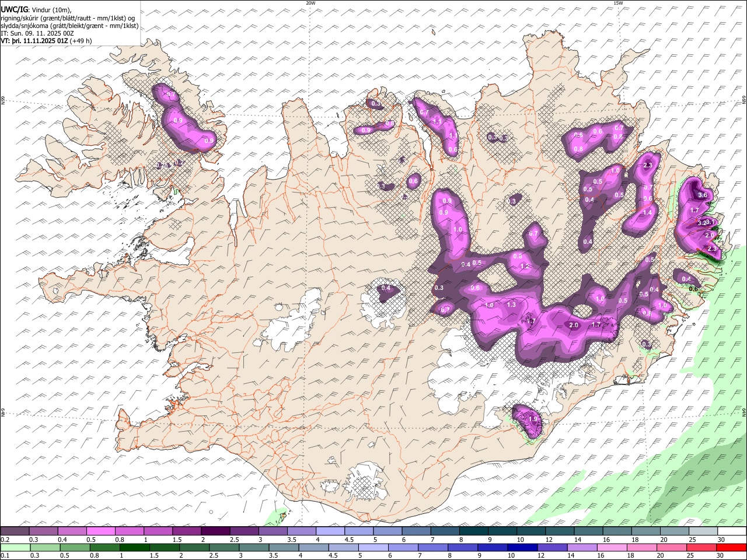747x560 pixels.
Task: Pick the pink 0.5 swatch in the snow scale
Action: point(101,531)
